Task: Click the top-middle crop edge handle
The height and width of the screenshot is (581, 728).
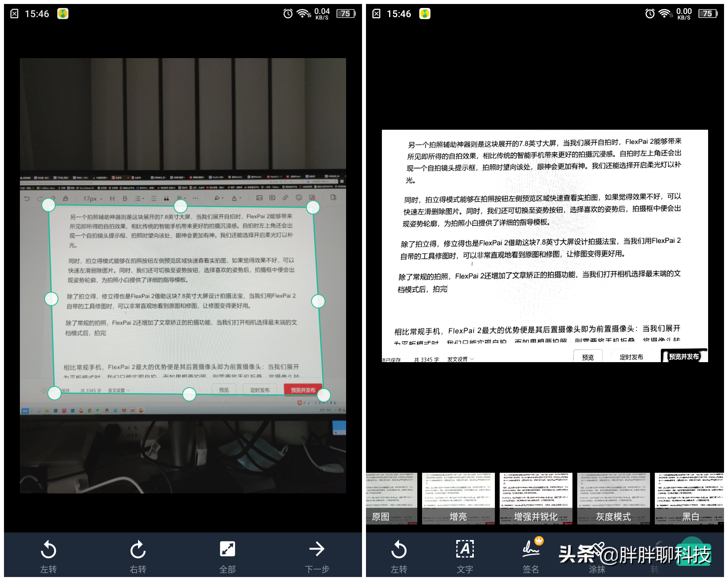Action: point(181,206)
